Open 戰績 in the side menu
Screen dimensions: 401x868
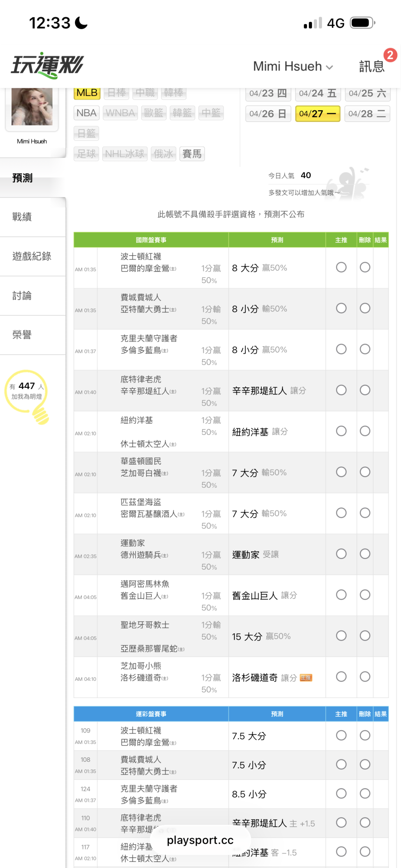pyautogui.click(x=22, y=217)
